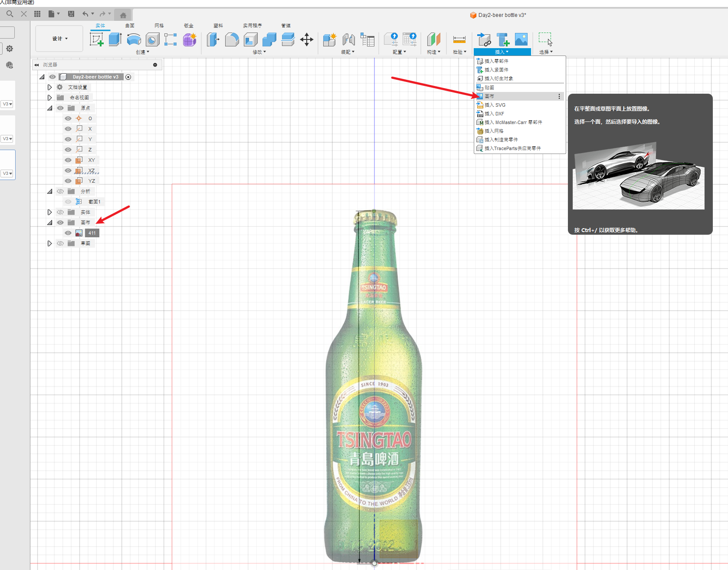Click the Extrude tool icon

tap(115, 39)
